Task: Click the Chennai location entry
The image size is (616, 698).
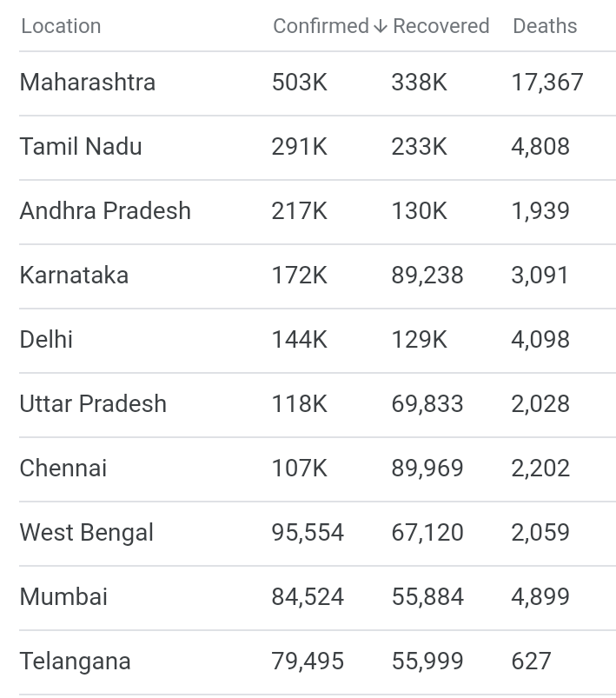Action: point(63,469)
